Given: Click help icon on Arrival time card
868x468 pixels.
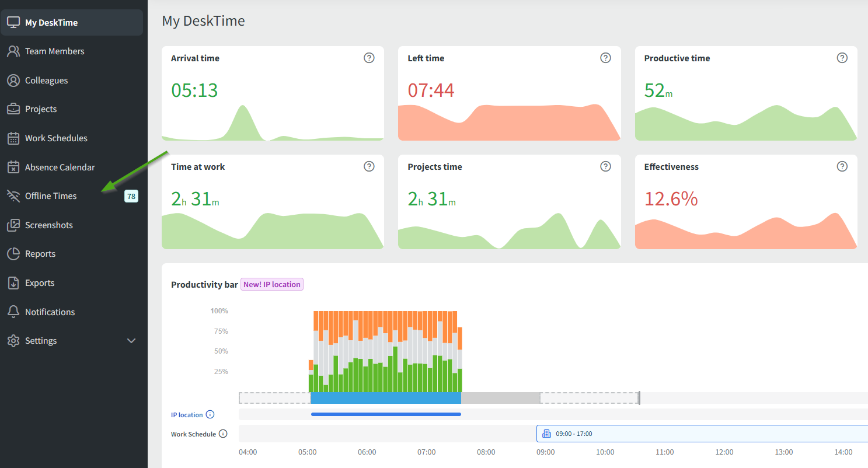Looking at the screenshot, I should click(x=369, y=58).
